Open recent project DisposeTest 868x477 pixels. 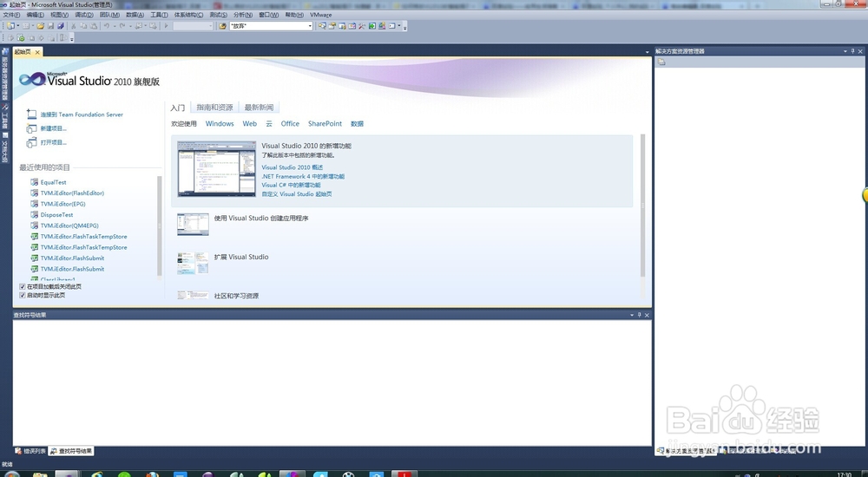[x=56, y=215]
